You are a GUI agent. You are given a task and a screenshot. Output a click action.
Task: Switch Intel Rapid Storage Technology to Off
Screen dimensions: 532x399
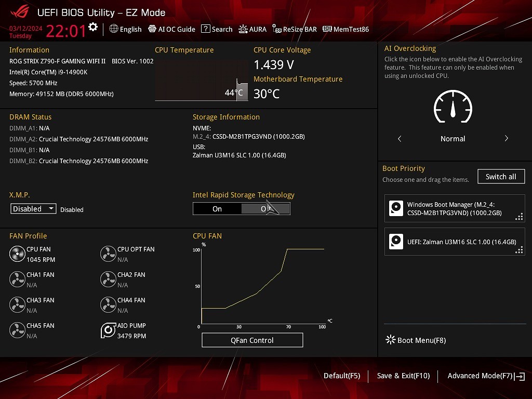click(x=265, y=209)
